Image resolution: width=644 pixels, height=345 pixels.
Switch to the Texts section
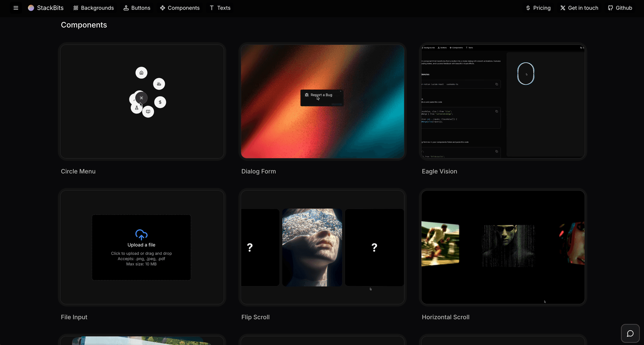click(220, 8)
